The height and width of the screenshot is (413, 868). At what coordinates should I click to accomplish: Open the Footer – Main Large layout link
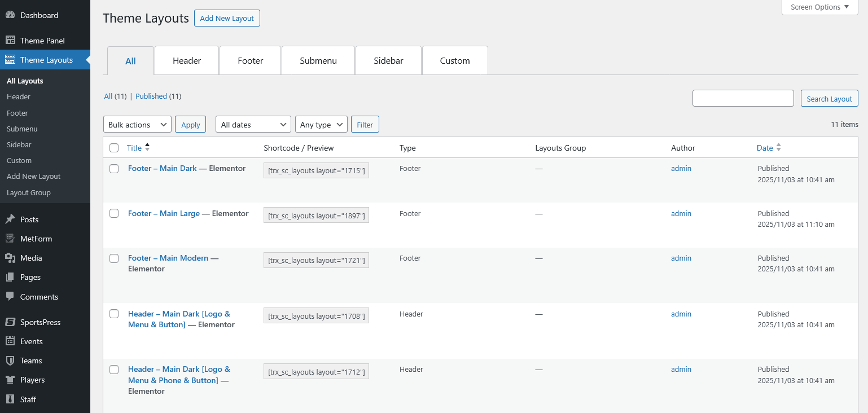(x=164, y=214)
